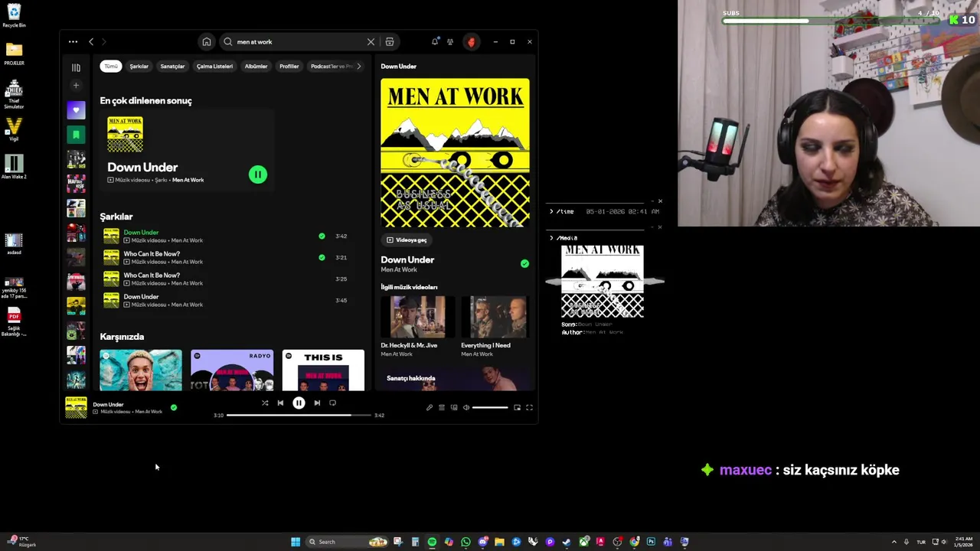The width and height of the screenshot is (980, 551).
Task: Click Men At Work in now-playing bar
Action: tap(147, 412)
